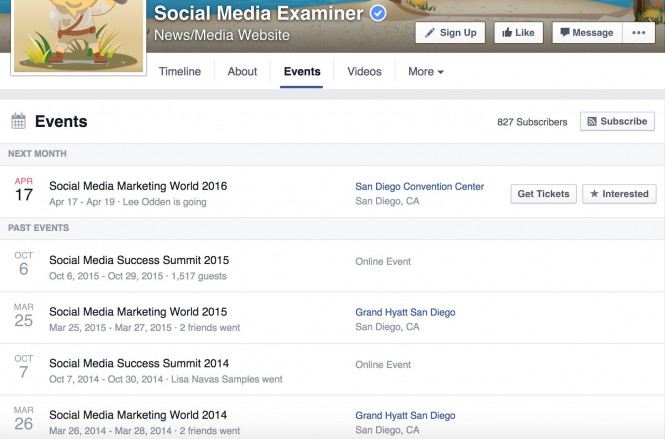Click the Sign Up button
The width and height of the screenshot is (665, 439).
(450, 33)
